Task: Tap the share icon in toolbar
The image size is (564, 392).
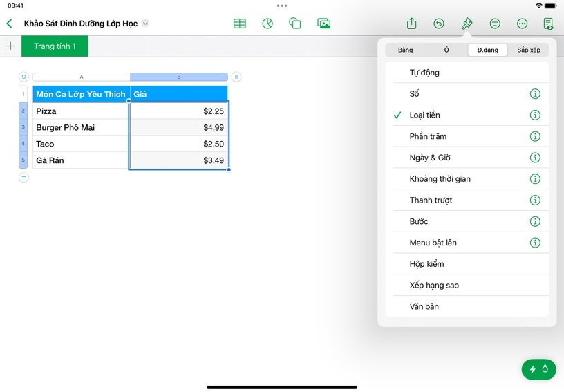Action: click(x=411, y=24)
